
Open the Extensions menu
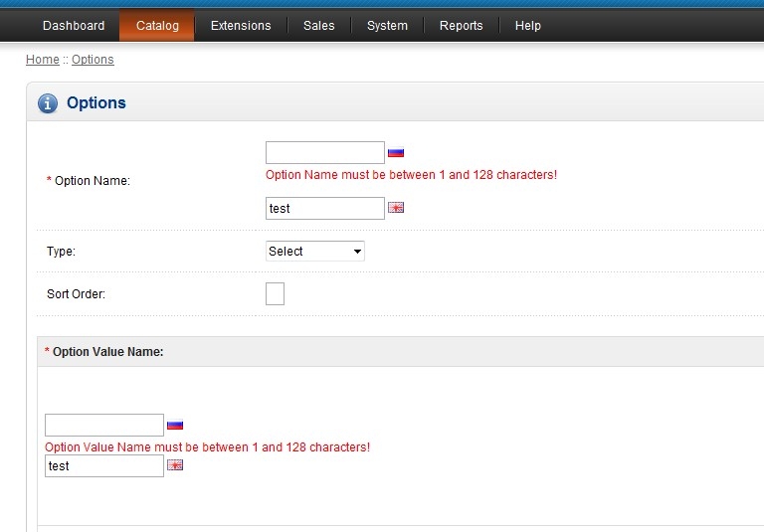(x=241, y=26)
